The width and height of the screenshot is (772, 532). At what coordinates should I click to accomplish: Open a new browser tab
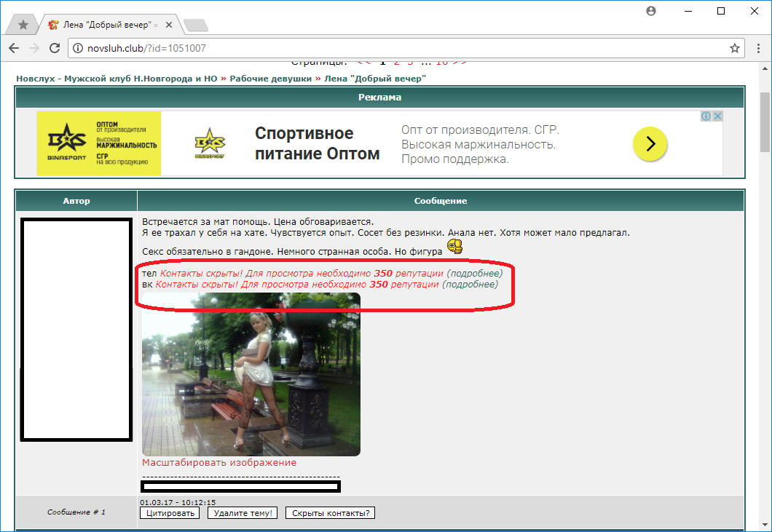(195, 25)
